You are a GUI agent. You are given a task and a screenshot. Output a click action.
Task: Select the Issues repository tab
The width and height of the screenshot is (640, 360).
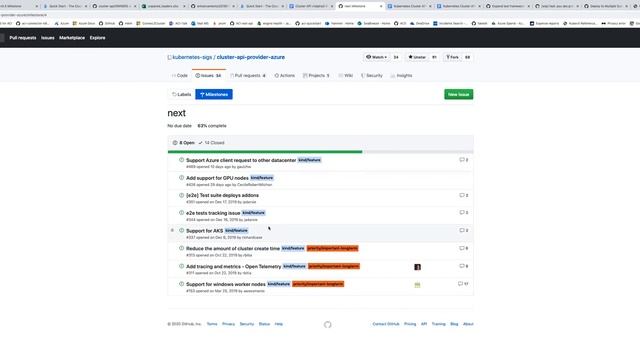click(x=208, y=76)
